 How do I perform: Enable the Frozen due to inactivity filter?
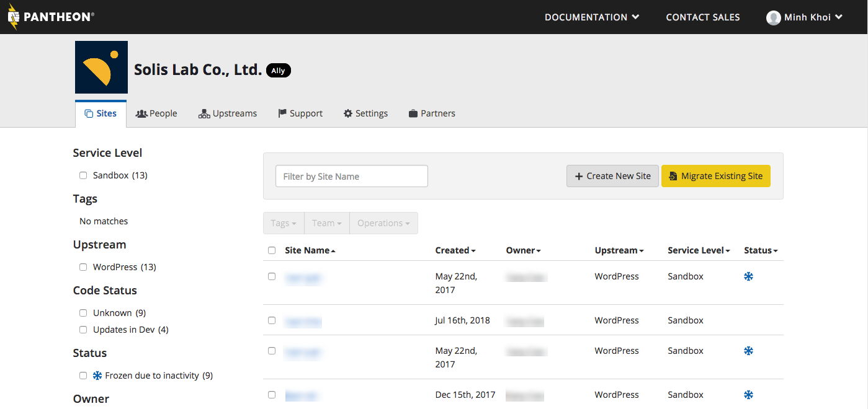click(83, 376)
